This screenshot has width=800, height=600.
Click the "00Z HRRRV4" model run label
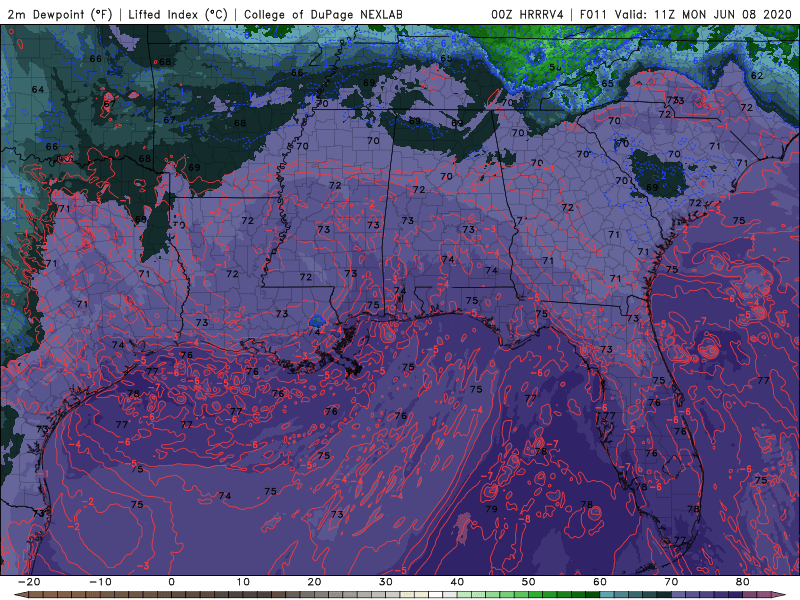527,14
